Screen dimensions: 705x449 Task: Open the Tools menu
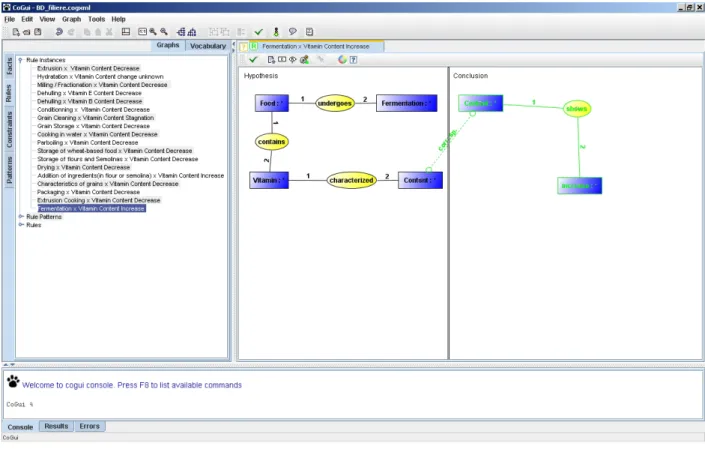pos(96,19)
